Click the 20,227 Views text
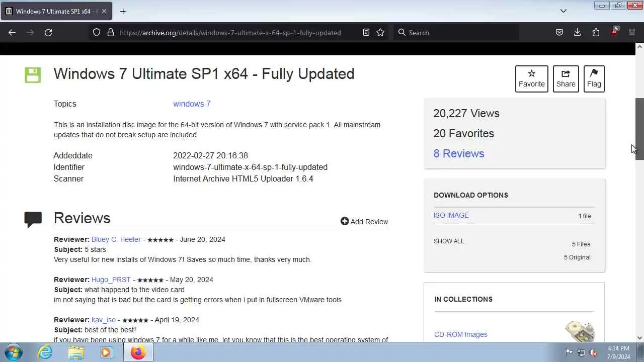 [x=466, y=113]
